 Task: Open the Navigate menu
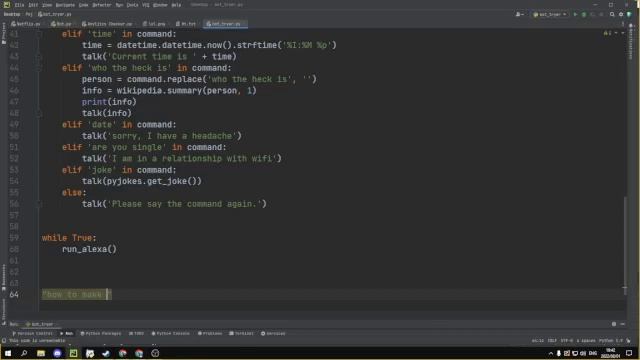[65, 5]
